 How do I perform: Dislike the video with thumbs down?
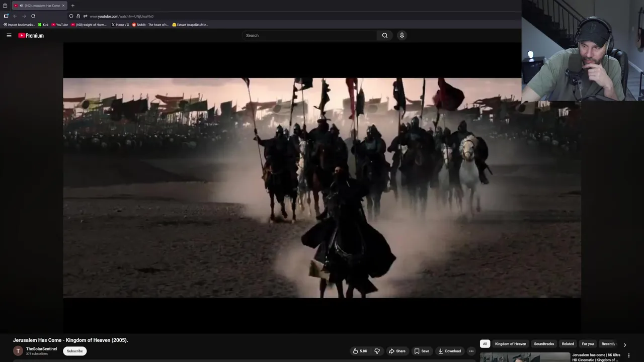377,351
